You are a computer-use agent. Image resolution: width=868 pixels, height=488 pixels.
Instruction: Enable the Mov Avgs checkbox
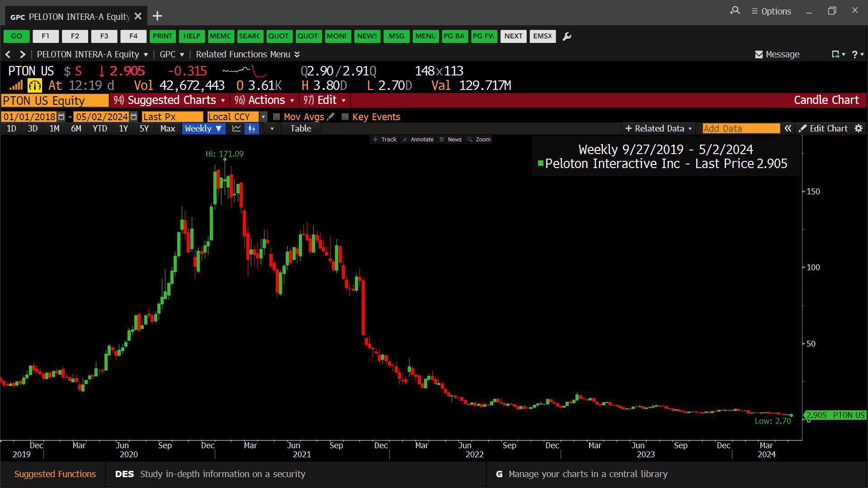click(277, 117)
